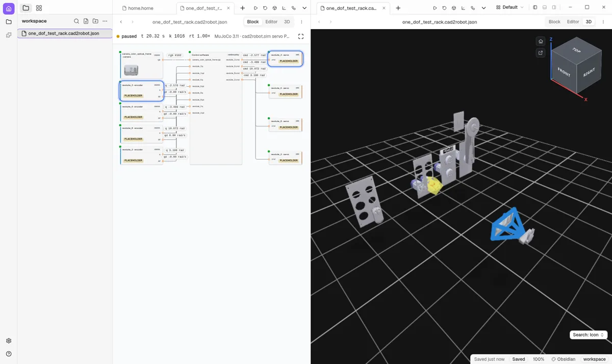The width and height of the screenshot is (612, 364).
Task: Reset simulation with right pane reload icon
Action: (444, 8)
